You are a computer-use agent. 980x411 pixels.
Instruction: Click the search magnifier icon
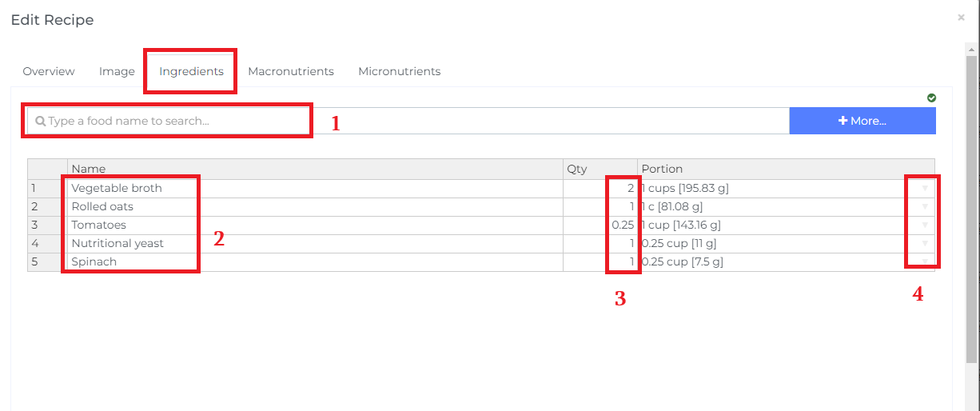click(40, 122)
